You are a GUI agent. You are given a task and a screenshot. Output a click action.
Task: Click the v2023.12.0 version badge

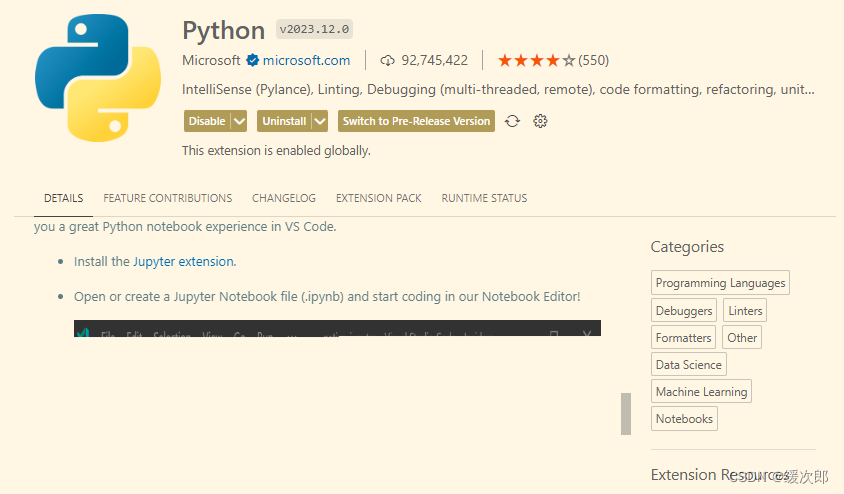(x=314, y=29)
